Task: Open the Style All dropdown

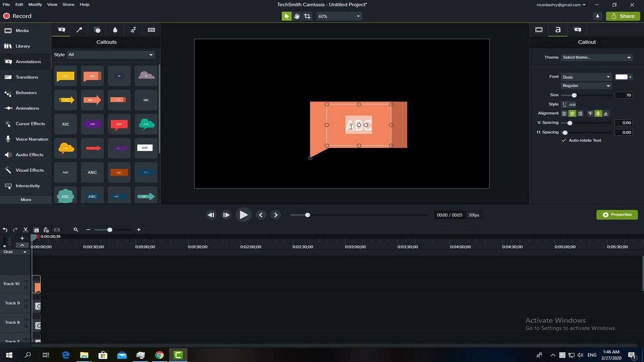Action: (111, 54)
